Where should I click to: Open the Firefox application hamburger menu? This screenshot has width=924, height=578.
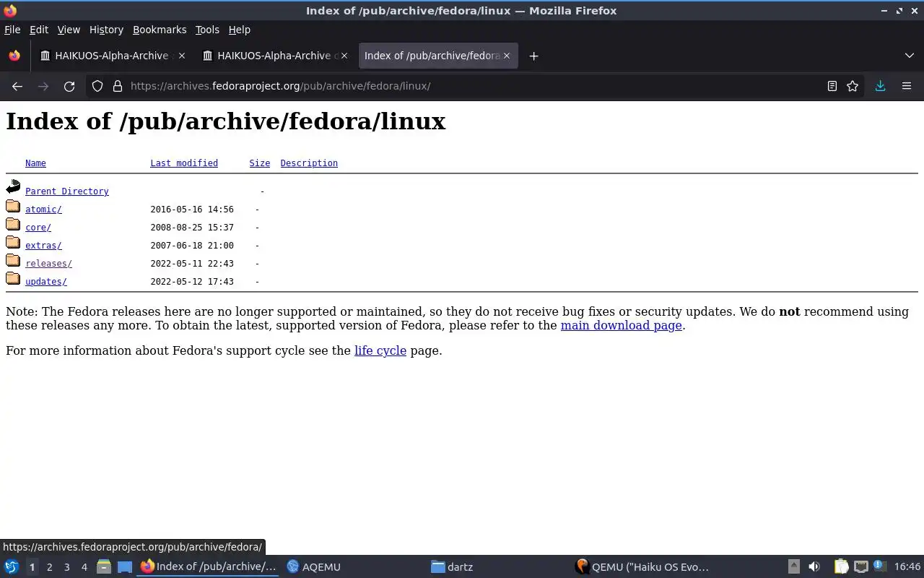click(x=907, y=86)
